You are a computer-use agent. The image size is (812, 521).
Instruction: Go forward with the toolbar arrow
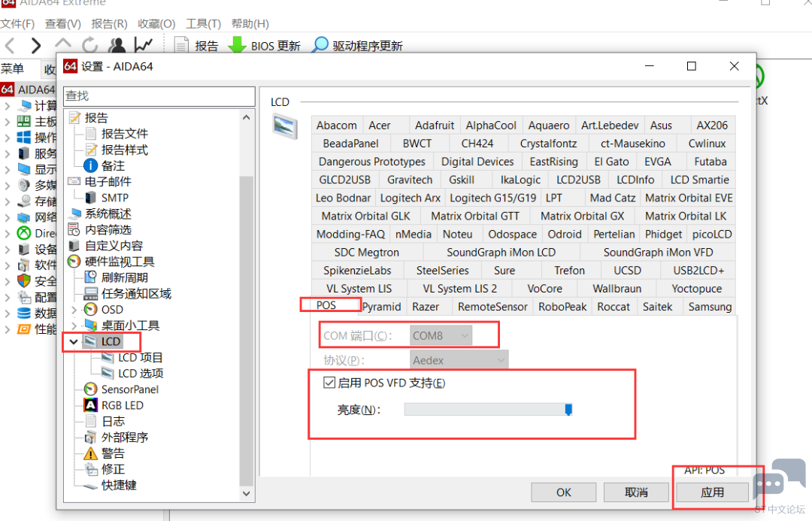pos(36,46)
